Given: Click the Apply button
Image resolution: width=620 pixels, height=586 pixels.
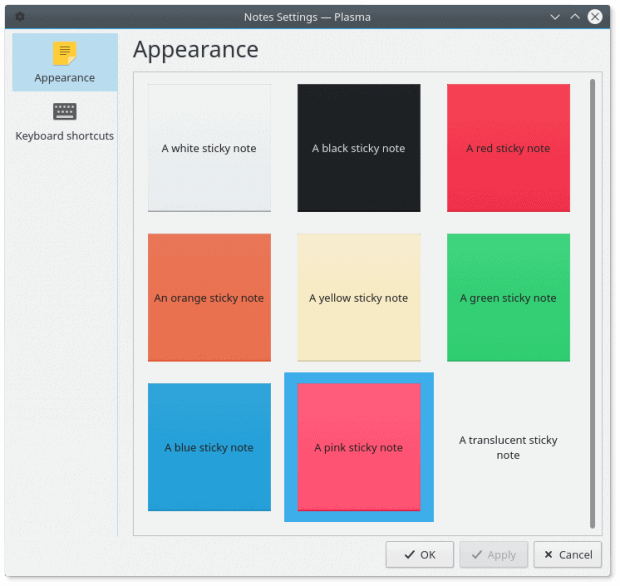Looking at the screenshot, I should click(493, 555).
